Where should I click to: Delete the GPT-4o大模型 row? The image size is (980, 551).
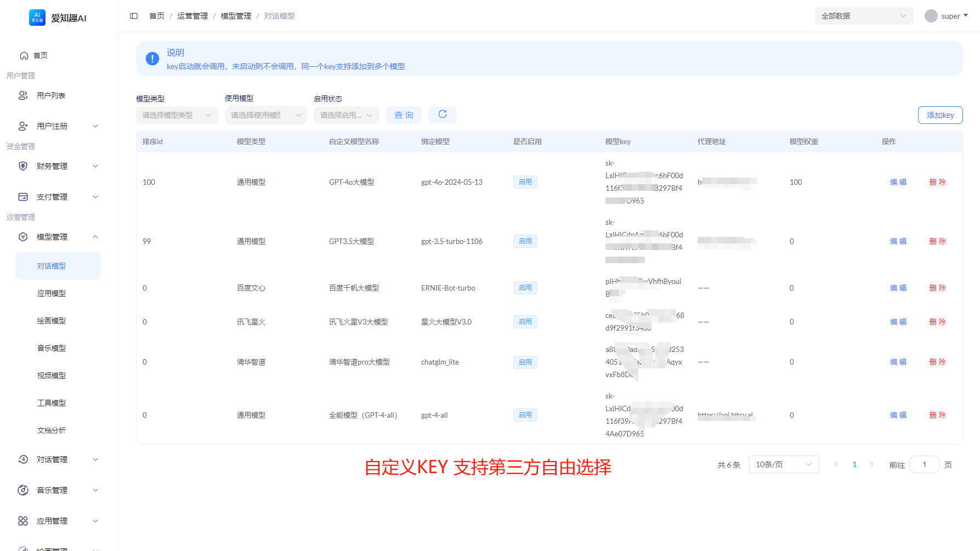coord(938,182)
